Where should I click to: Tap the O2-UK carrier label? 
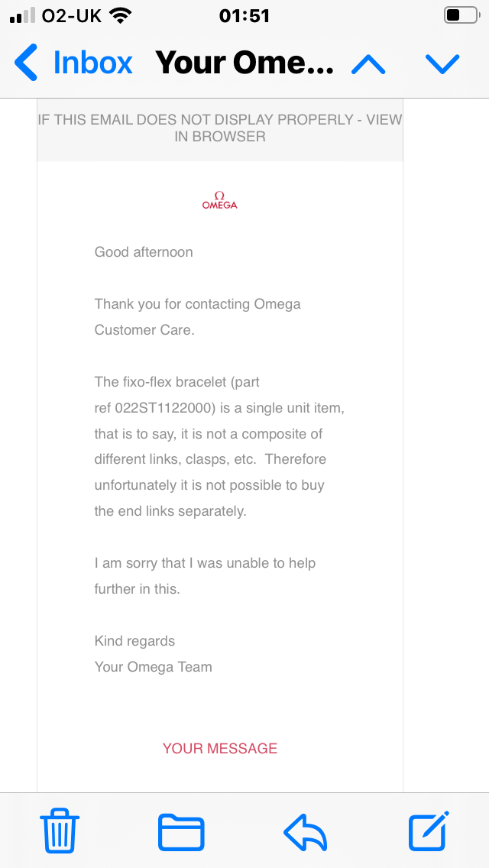pos(73,15)
